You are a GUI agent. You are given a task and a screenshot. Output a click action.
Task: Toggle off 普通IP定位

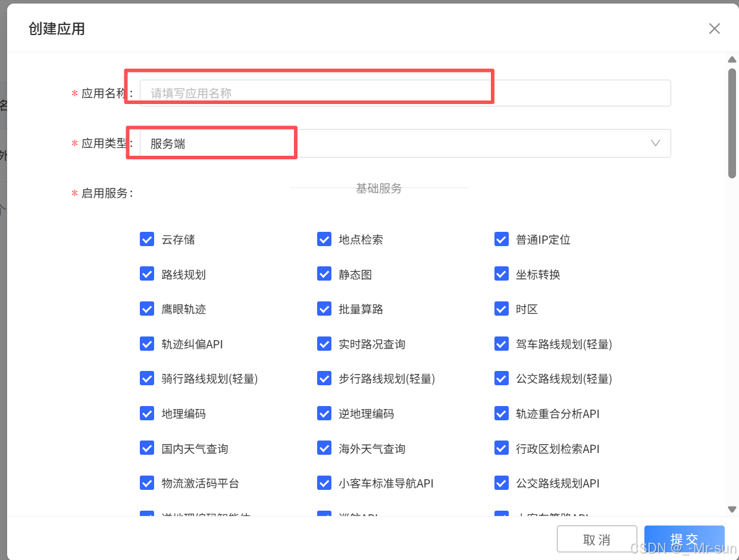tap(502, 239)
